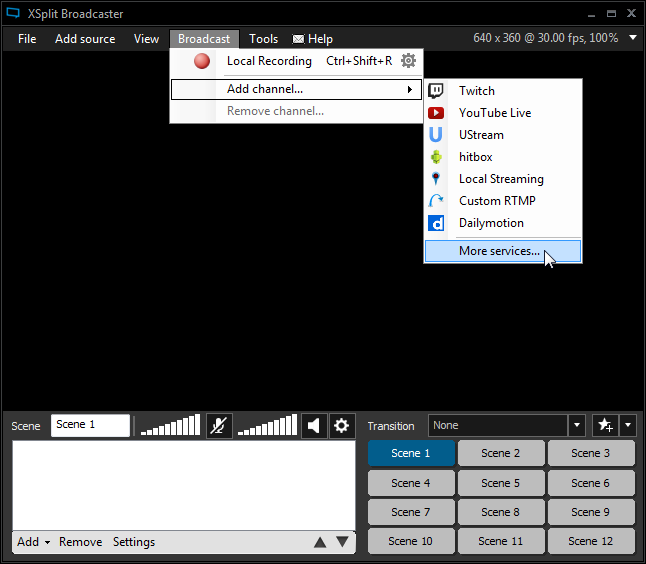Click the Scene name input field
Image resolution: width=646 pixels, height=564 pixels.
pyautogui.click(x=90, y=425)
